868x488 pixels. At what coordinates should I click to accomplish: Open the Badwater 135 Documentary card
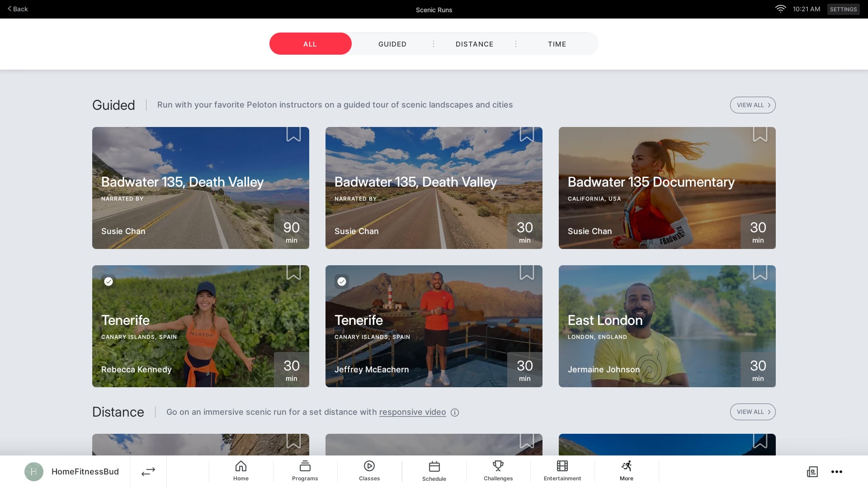[x=667, y=188]
